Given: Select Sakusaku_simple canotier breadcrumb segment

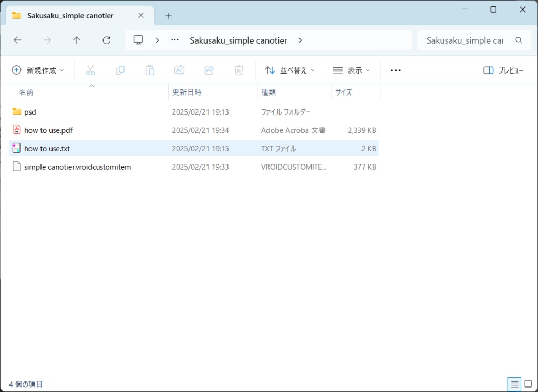Looking at the screenshot, I should (239, 40).
